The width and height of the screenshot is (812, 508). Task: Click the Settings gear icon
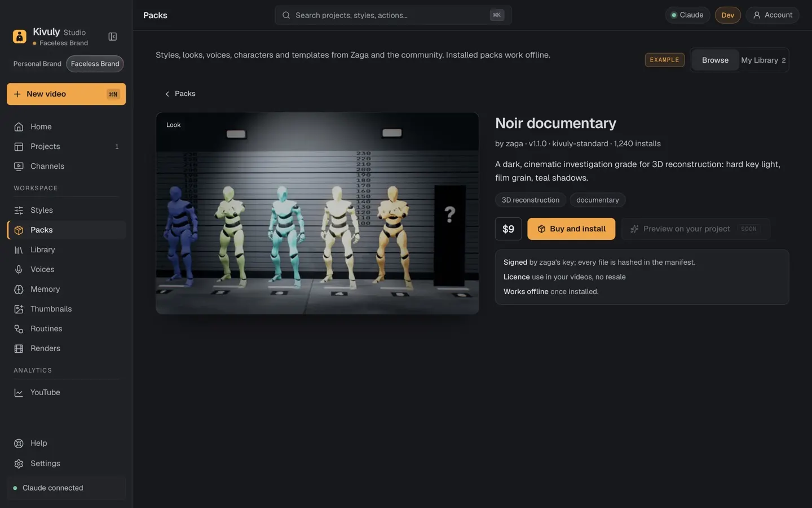pos(19,463)
